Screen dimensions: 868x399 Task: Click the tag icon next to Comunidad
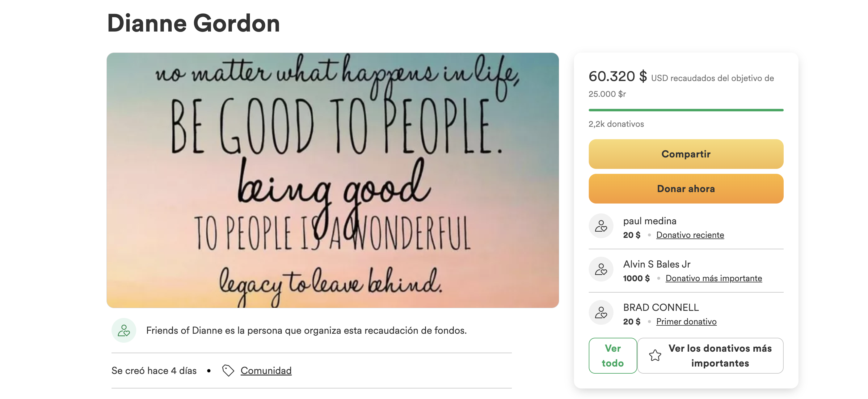point(228,370)
